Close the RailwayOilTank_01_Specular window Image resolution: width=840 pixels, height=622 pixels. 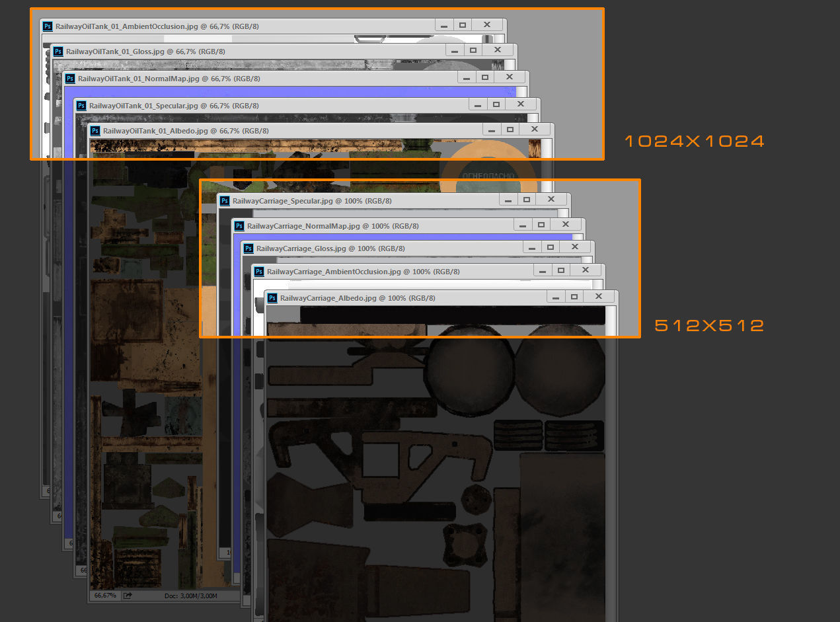521,104
